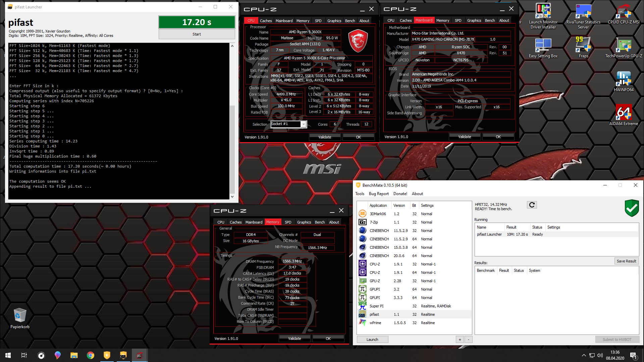This screenshot has width=644, height=362.
Task: Open HWiNFO64 desktop icon
Action: coord(624,81)
